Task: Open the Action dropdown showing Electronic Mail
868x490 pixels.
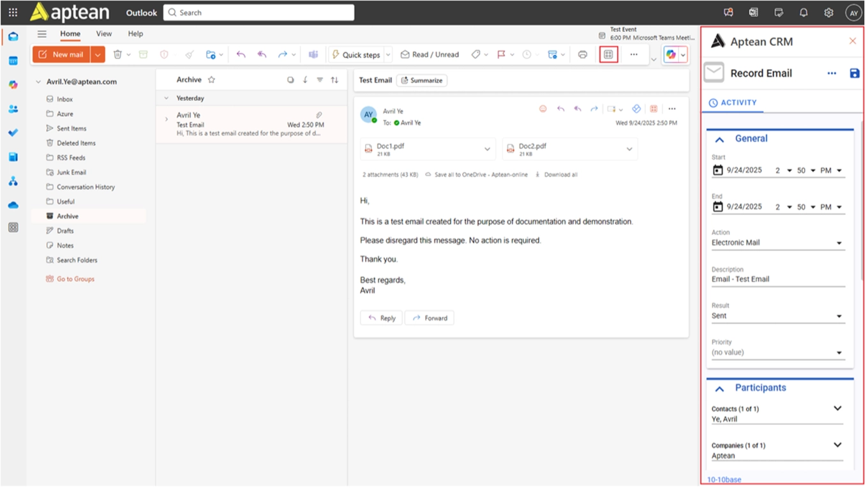Action: (x=838, y=243)
